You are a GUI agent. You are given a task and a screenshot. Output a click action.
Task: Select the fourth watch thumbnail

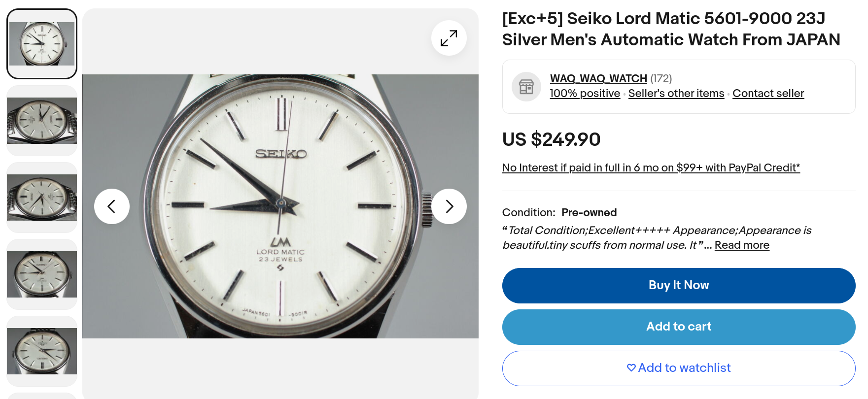point(42,274)
